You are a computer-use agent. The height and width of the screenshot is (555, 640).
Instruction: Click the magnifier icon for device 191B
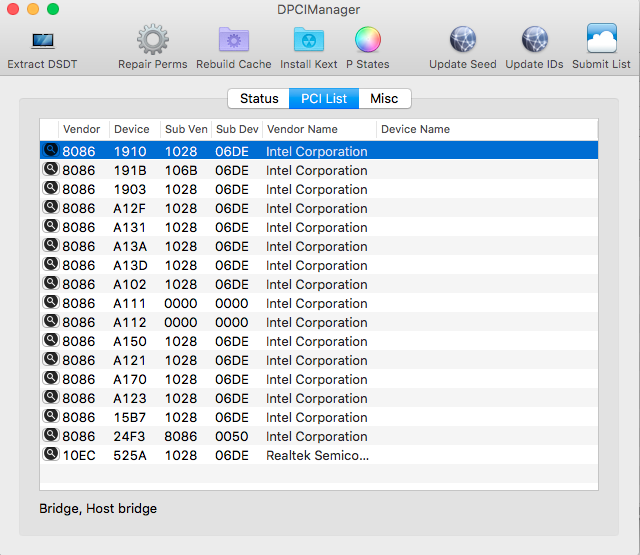(50, 170)
